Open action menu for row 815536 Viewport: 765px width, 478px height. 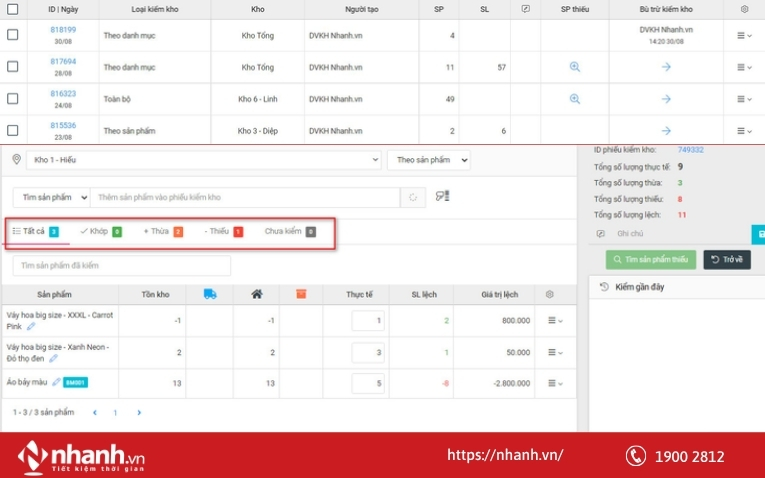click(x=743, y=131)
